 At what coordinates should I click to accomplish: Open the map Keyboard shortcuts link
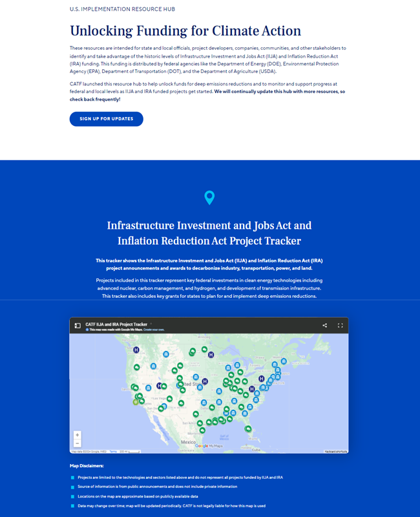click(x=335, y=451)
